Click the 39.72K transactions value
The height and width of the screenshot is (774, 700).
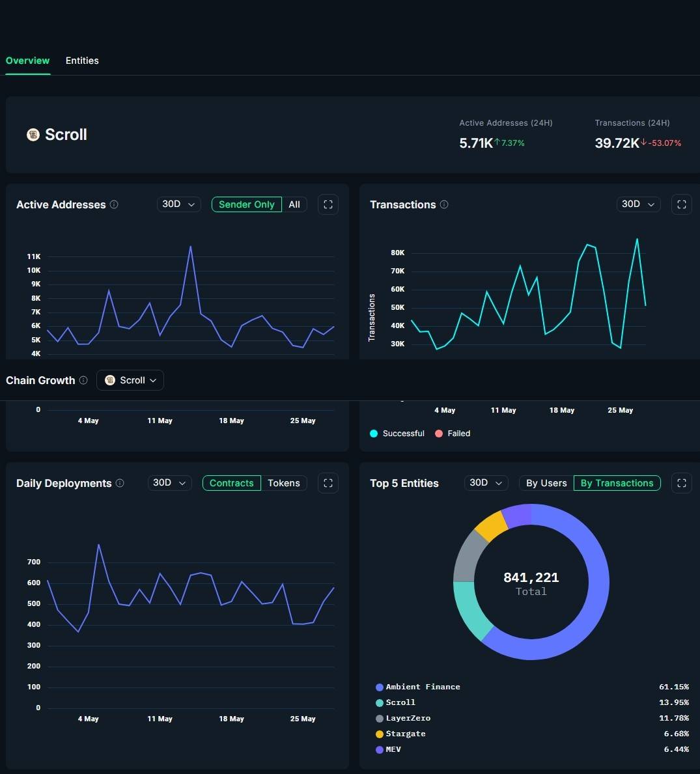617,143
